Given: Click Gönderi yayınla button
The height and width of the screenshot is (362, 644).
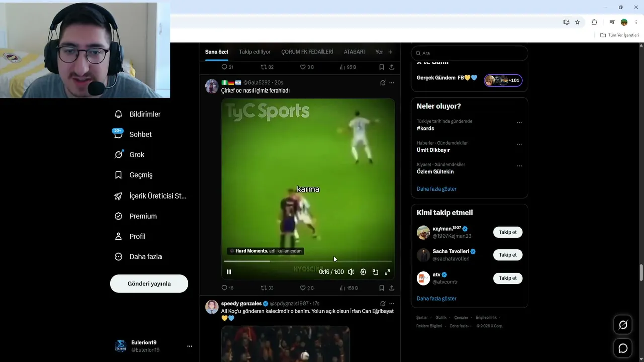Looking at the screenshot, I should (x=149, y=284).
